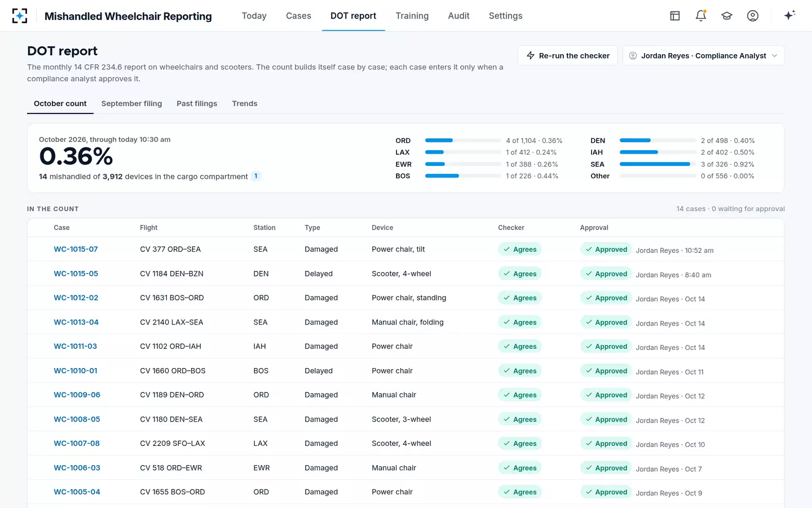Click the Approved checkmark for WC-1015-07
The image size is (812, 508).
click(589, 249)
